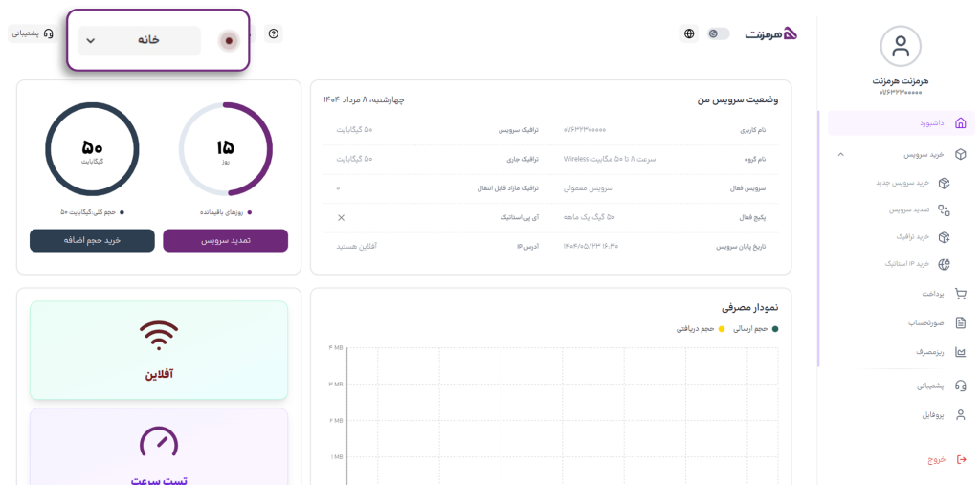
Task: Open the language globe button in header
Action: [x=689, y=33]
